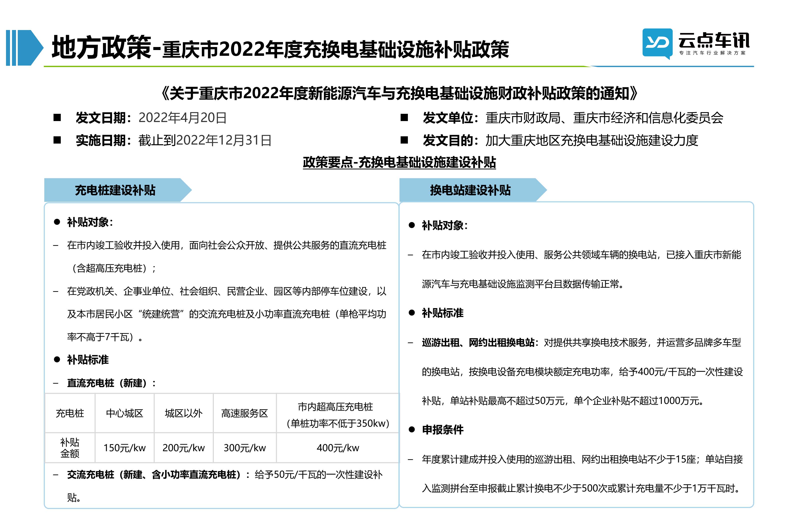Click the 补贴金额 row label cell
This screenshot has width=798, height=532.
tap(70, 448)
